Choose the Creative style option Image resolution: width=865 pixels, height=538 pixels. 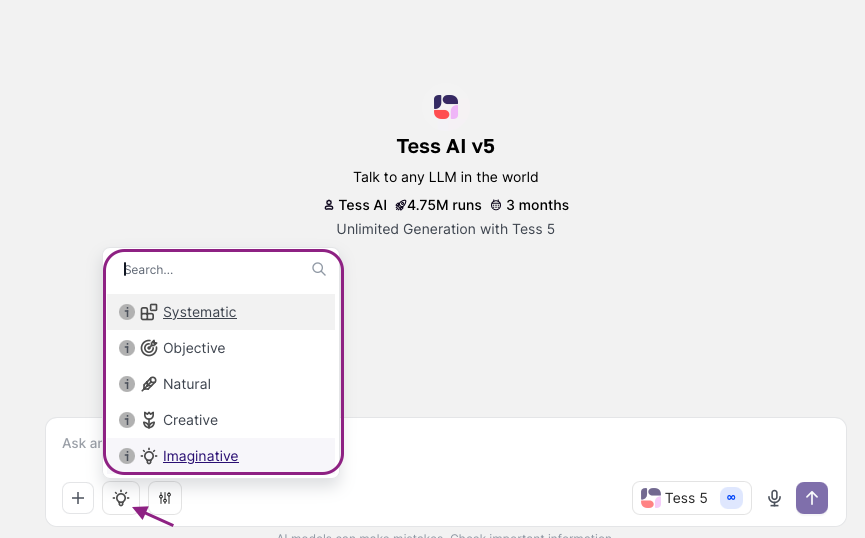click(x=221, y=420)
